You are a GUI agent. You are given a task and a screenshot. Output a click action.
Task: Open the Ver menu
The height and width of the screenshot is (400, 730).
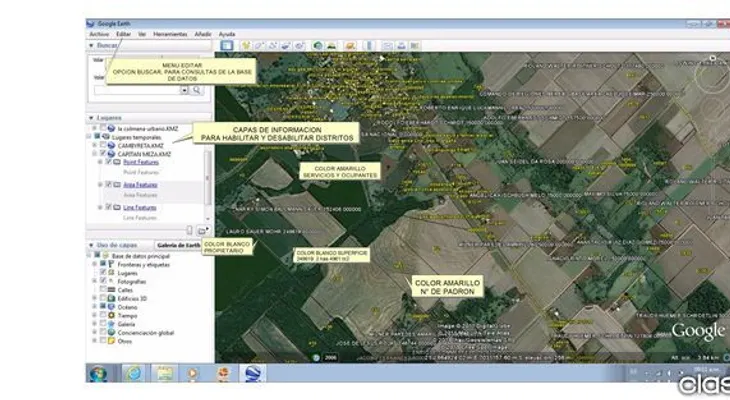tap(142, 34)
